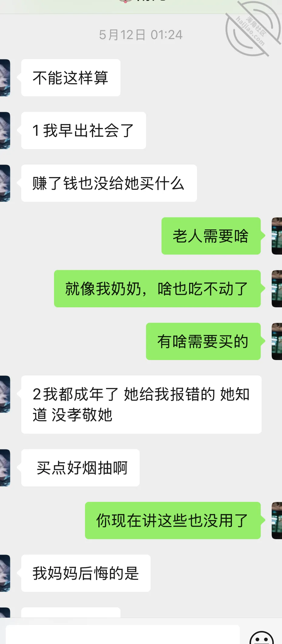This screenshot has height=644, width=282.
Task: Select the '不能这样算' message bubble
Action: pos(71,78)
